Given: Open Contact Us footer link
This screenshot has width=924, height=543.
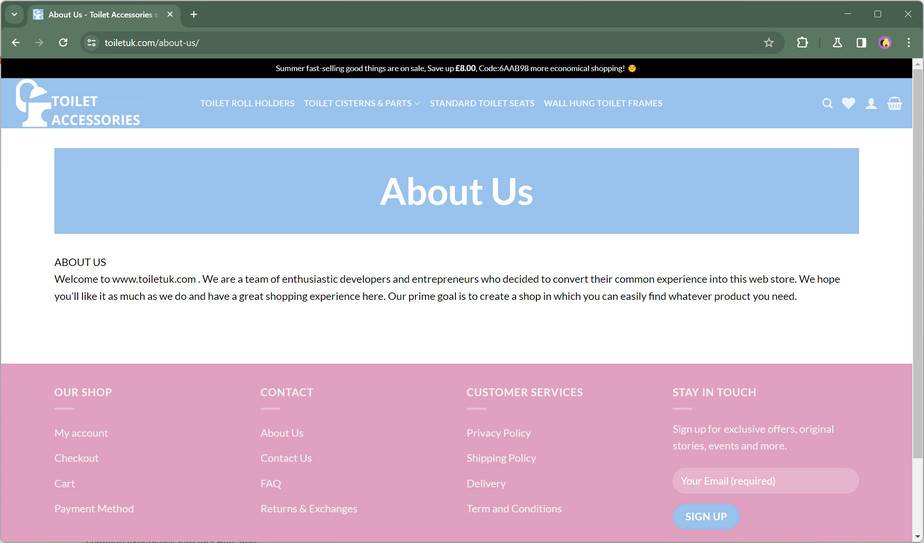Looking at the screenshot, I should (286, 458).
